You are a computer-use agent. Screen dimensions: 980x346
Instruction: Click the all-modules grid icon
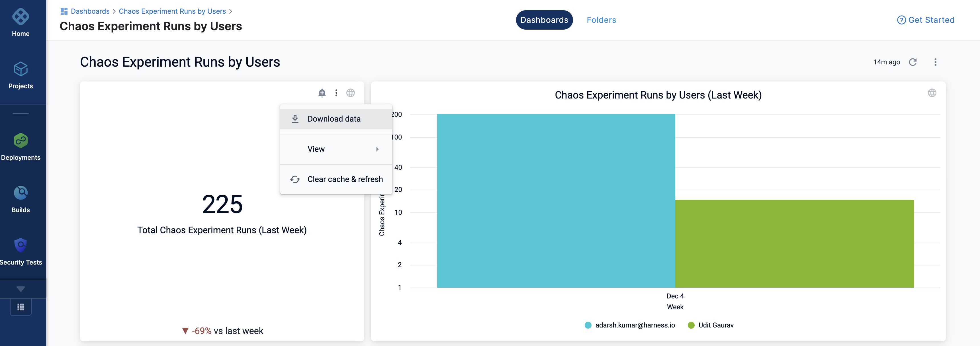pyautogui.click(x=21, y=307)
